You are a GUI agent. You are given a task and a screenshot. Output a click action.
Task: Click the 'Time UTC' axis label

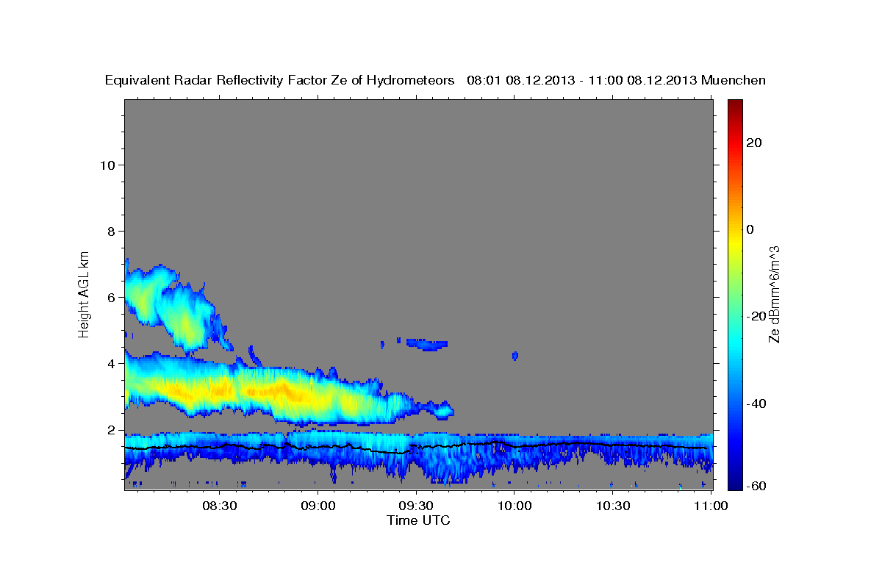point(418,520)
